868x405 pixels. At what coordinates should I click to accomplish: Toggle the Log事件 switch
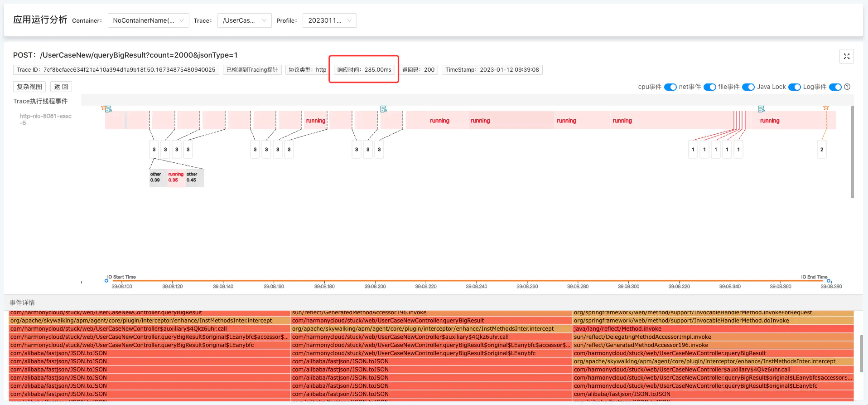(835, 87)
